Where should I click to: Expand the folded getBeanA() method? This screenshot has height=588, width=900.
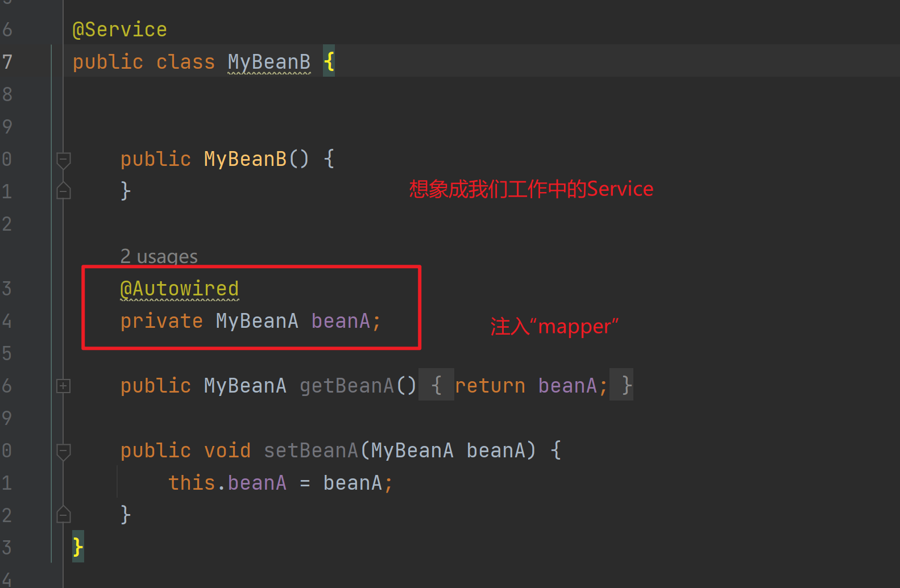[x=64, y=386]
